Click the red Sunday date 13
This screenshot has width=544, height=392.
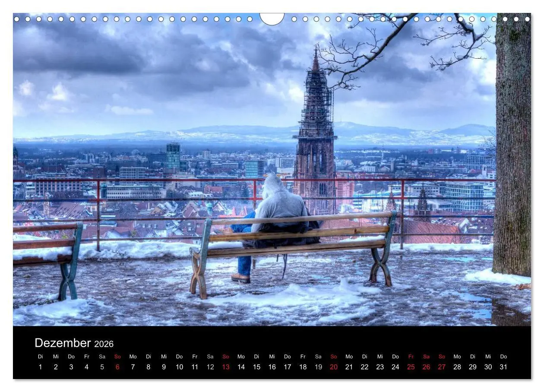225,367
